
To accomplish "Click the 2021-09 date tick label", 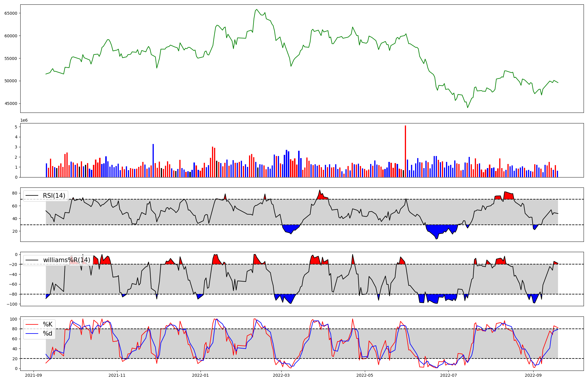I will tap(34, 375).
